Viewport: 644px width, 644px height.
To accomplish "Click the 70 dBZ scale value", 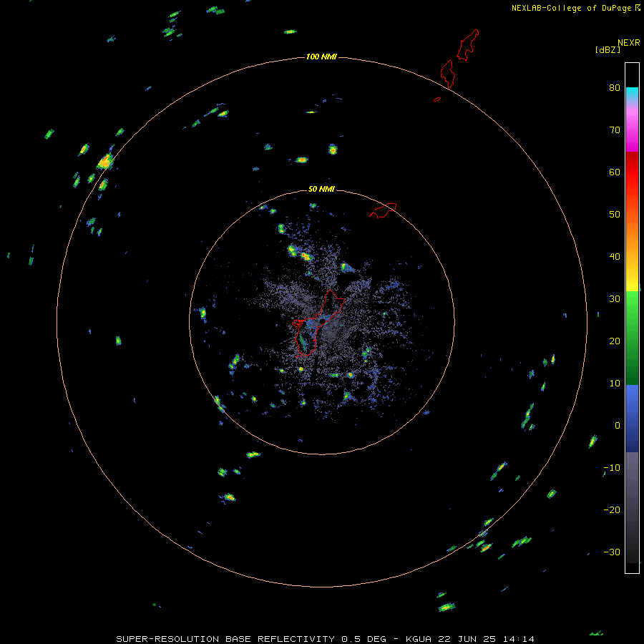I will pos(615,130).
